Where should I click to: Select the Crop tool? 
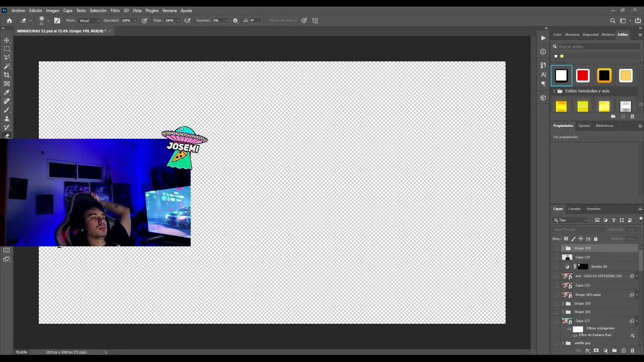[x=7, y=75]
